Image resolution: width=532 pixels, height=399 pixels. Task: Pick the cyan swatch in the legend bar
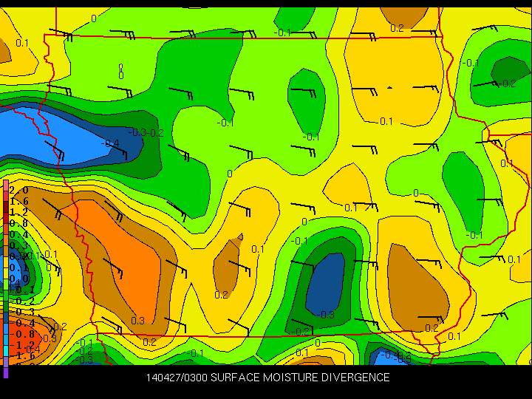(x=5, y=351)
